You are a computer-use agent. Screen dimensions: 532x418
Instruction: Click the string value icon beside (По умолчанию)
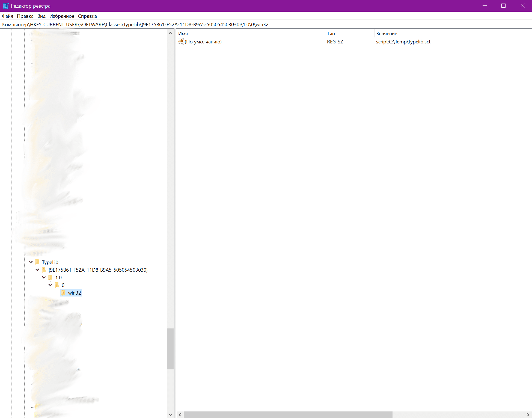point(181,41)
